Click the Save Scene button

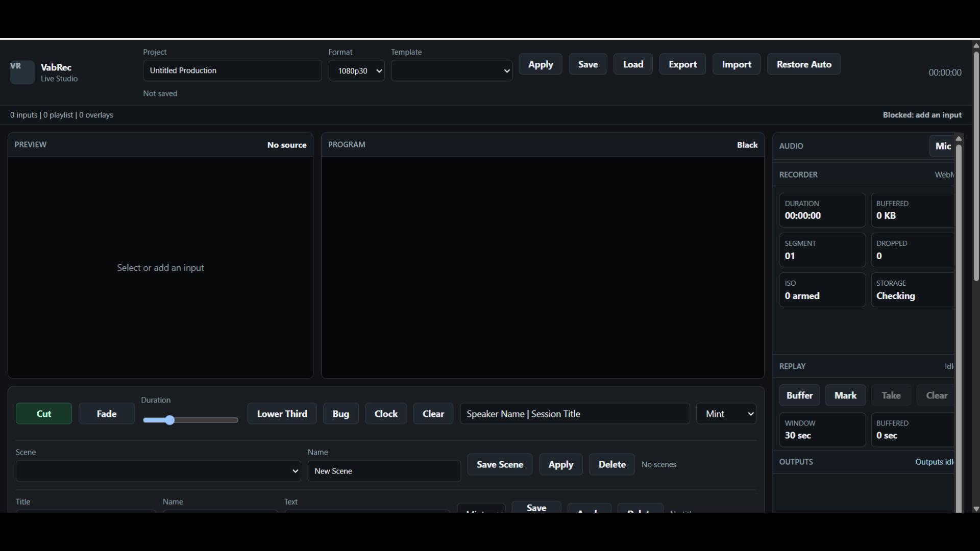pyautogui.click(x=500, y=464)
